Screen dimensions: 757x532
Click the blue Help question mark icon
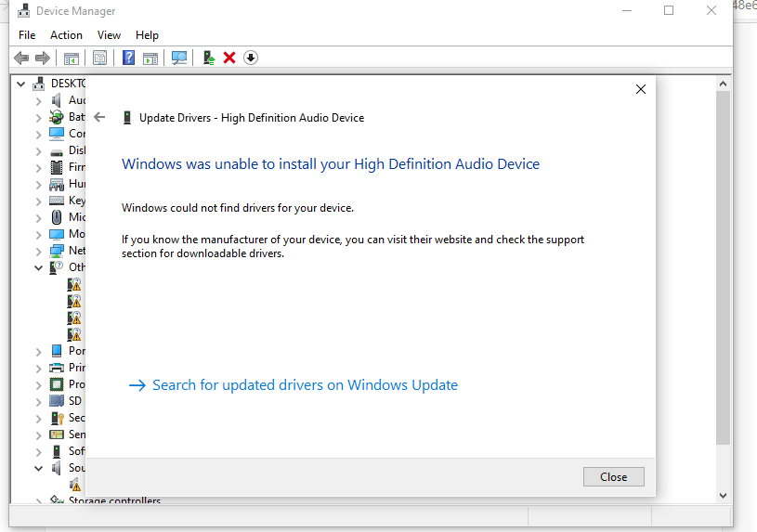128,58
